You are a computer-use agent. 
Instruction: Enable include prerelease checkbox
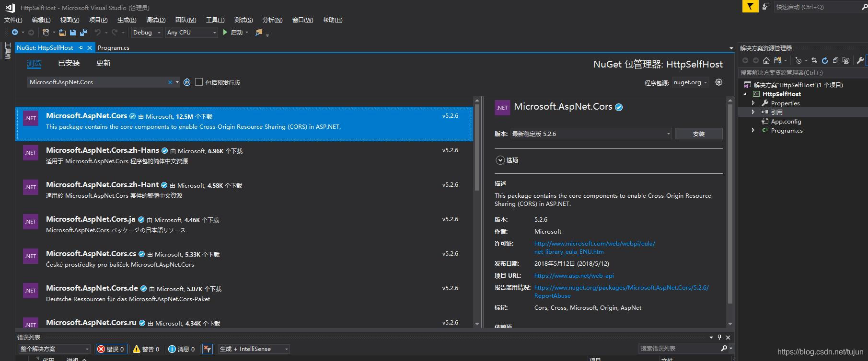tap(199, 82)
